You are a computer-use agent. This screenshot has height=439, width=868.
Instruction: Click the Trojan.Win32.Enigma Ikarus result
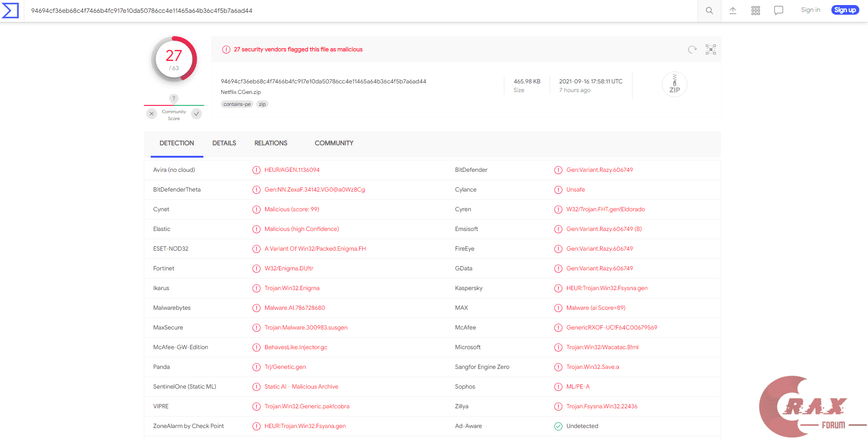pos(292,288)
